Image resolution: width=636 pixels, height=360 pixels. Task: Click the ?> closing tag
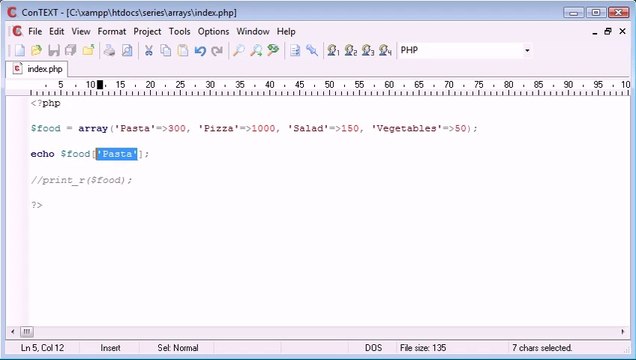click(37, 205)
